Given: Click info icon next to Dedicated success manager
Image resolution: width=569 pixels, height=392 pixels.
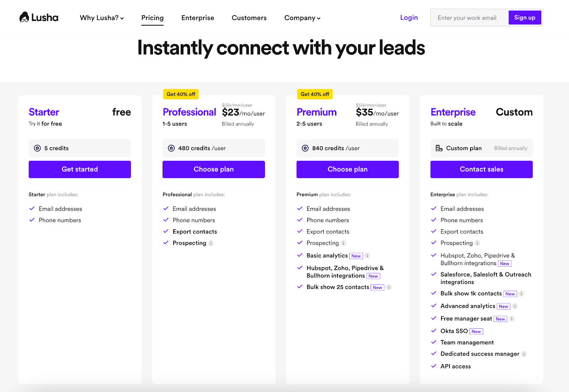Looking at the screenshot, I should pos(524,354).
